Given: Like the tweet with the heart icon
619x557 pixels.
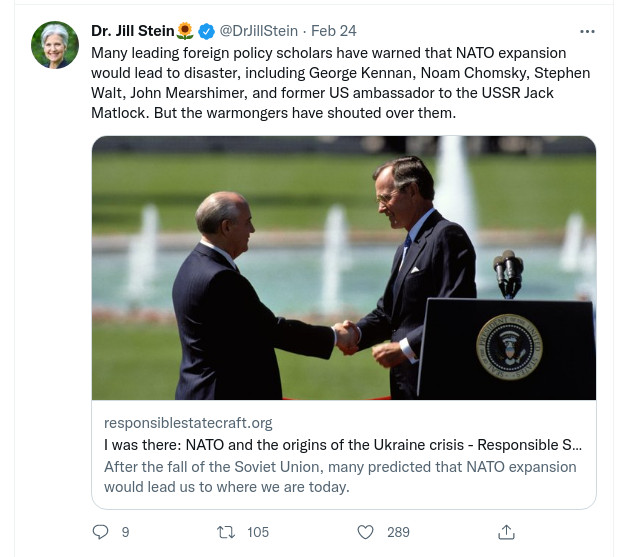Looking at the screenshot, I should (366, 532).
